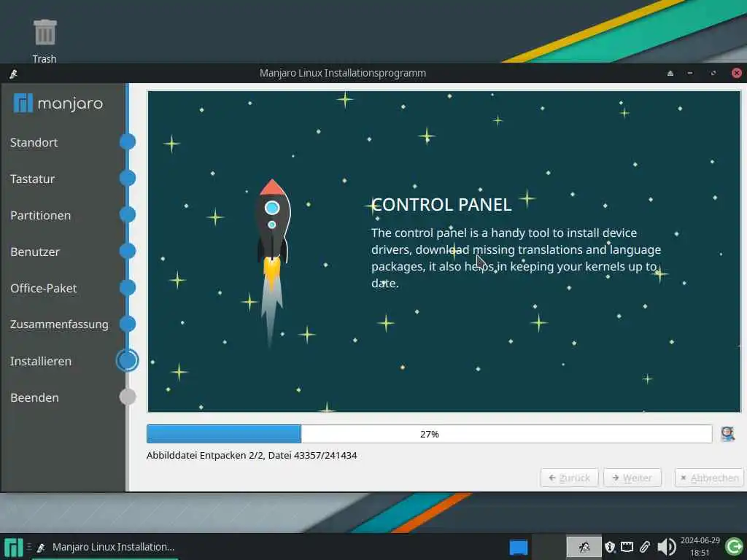Viewport: 747px width, 560px height.
Task: Click the Abbrechen button
Action: 709,478
